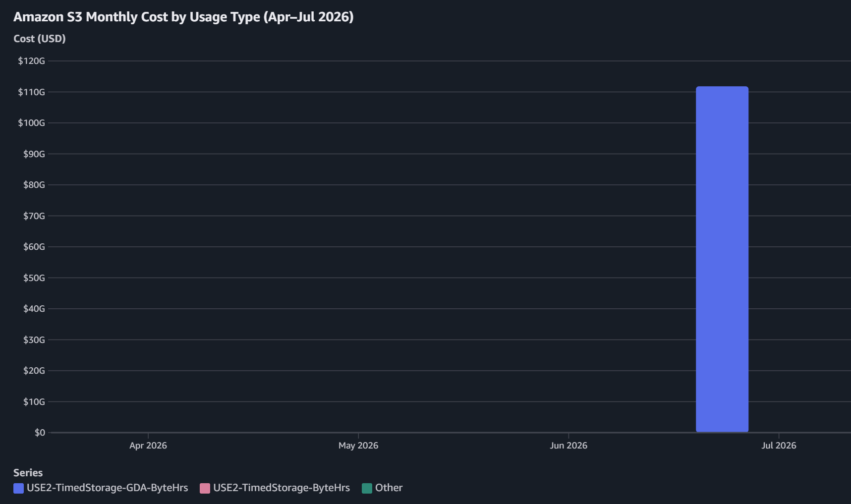Viewport: 851px width, 504px height.
Task: Click the $120G y-axis label
Action: click(x=32, y=61)
